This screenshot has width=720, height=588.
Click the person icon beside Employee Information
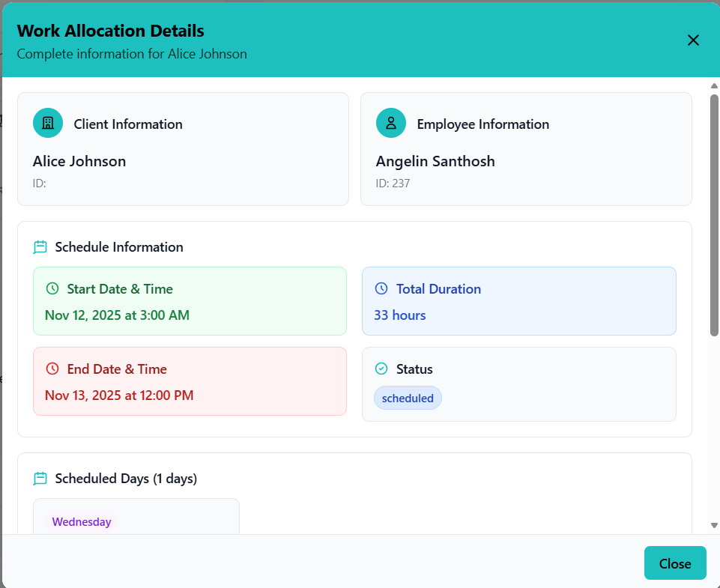tap(390, 124)
